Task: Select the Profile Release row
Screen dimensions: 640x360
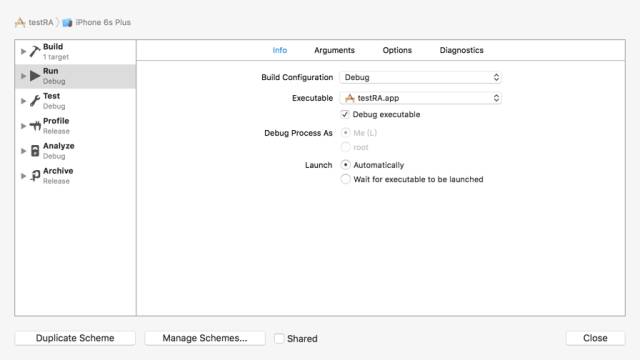Action: [x=76, y=126]
